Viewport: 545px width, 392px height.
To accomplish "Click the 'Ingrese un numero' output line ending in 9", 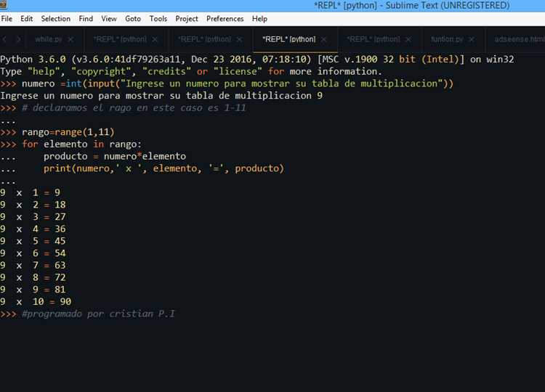I will point(161,96).
